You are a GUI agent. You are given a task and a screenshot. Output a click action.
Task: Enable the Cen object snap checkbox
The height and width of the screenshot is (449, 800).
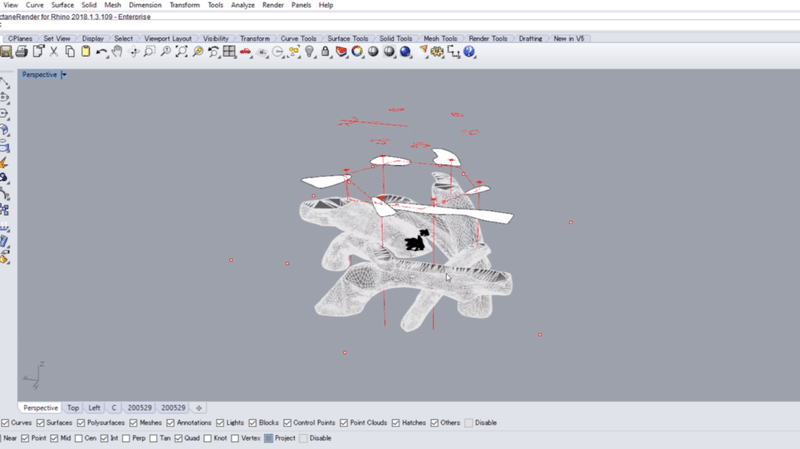click(x=79, y=438)
